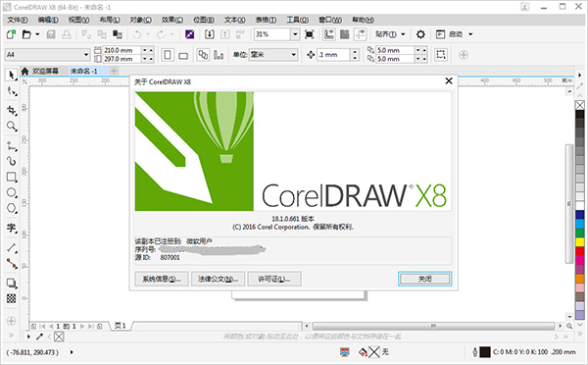Select the Polygon tool
The image size is (588, 365).
click(x=11, y=208)
